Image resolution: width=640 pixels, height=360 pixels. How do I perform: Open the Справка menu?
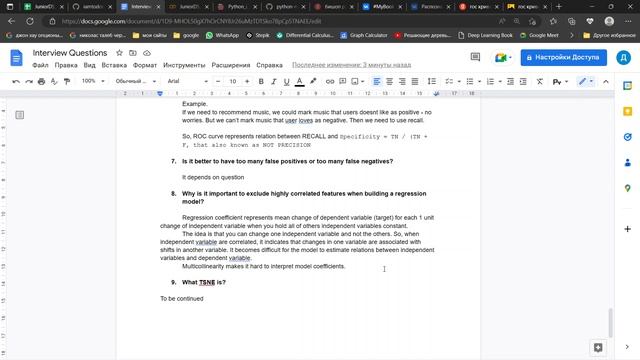[x=269, y=65]
